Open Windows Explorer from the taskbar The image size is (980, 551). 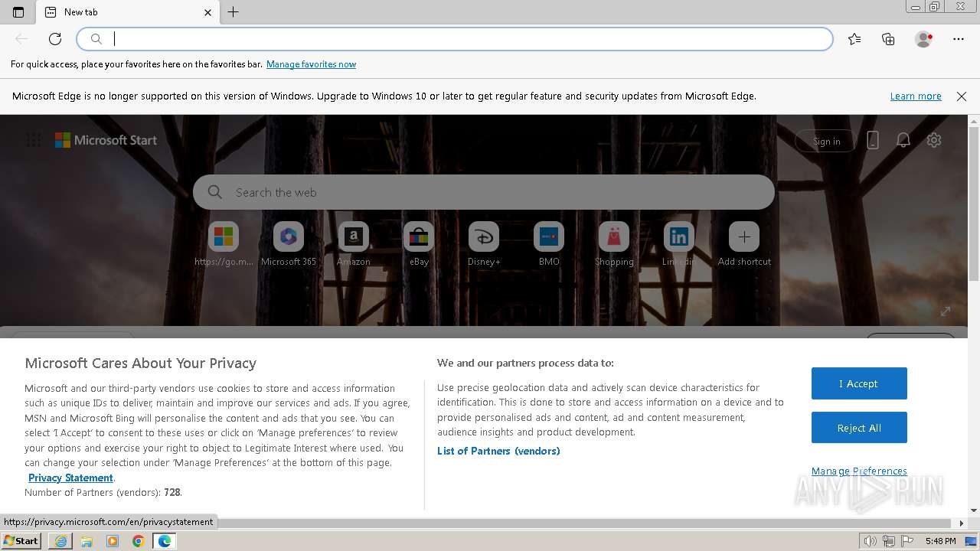87,541
